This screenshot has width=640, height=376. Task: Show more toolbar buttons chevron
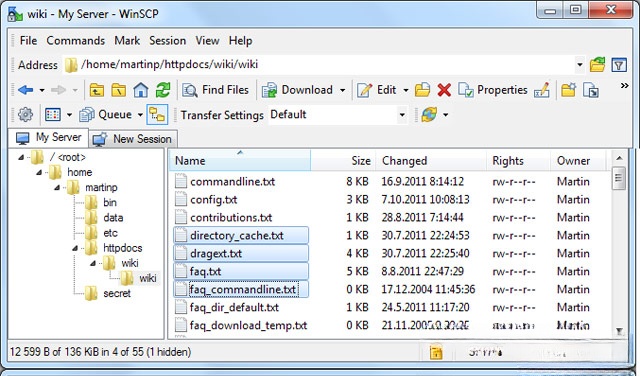pyautogui.click(x=624, y=86)
